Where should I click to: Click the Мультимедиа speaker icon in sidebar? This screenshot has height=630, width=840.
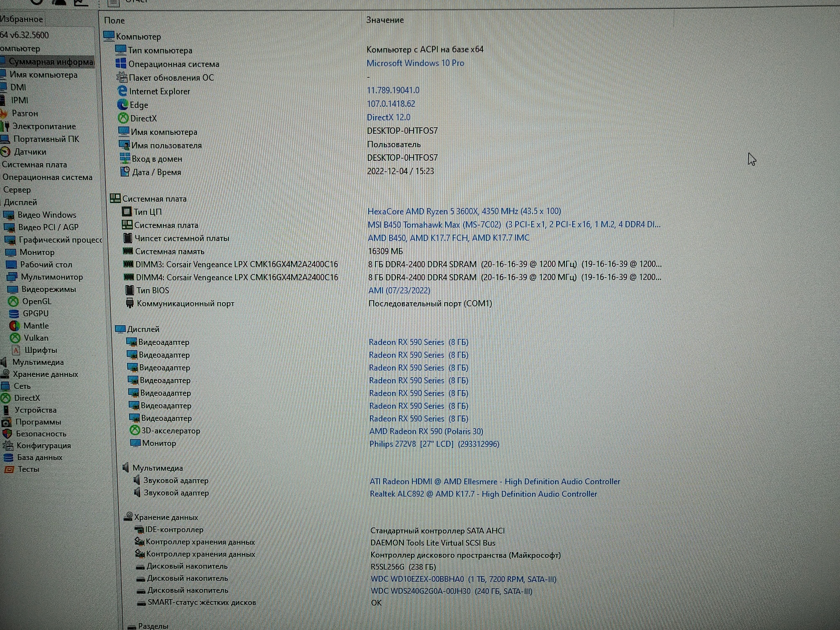pyautogui.click(x=4, y=362)
